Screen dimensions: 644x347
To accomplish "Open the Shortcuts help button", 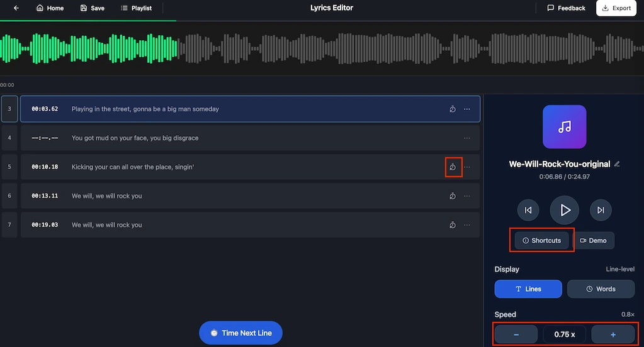I will [541, 241].
